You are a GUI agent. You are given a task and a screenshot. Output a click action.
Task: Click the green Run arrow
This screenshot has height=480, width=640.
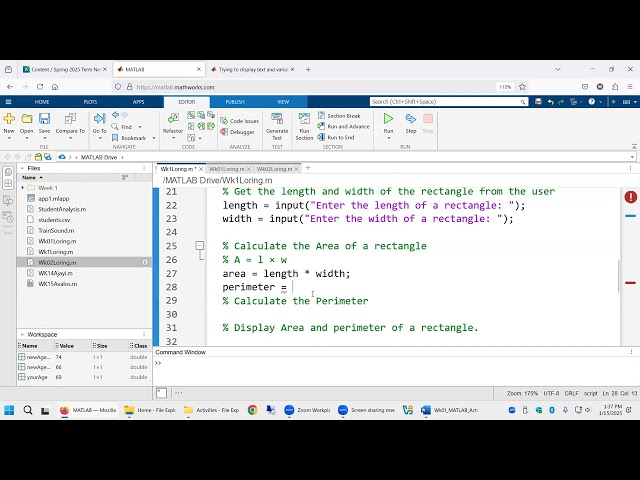pyautogui.click(x=388, y=119)
